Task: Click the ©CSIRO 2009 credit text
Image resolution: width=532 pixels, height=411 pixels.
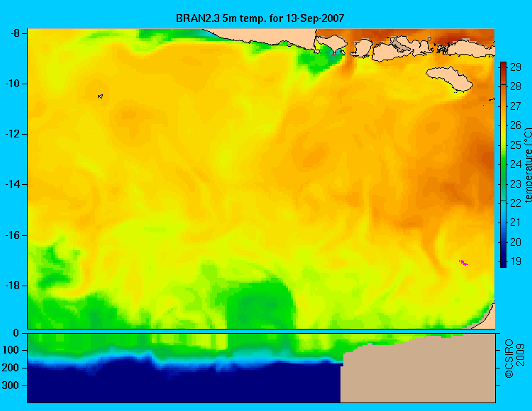Action: (x=515, y=359)
